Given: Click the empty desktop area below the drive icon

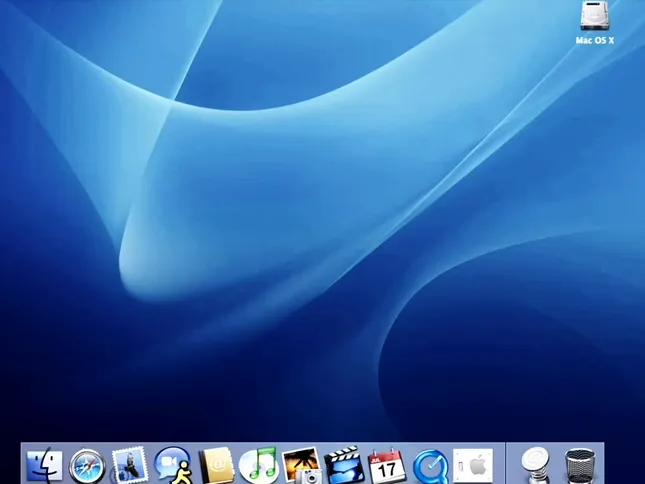Looking at the screenshot, I should 595,120.
